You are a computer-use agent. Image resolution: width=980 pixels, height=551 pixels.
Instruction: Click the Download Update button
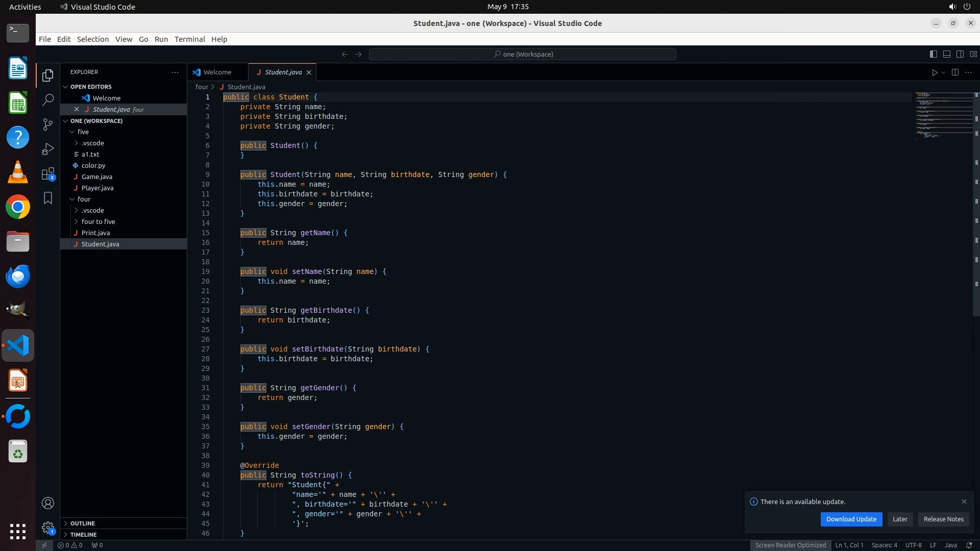[x=851, y=519]
